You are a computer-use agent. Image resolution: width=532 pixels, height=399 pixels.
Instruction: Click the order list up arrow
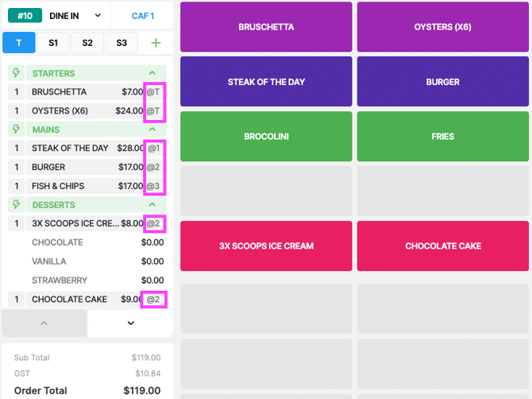pyautogui.click(x=44, y=323)
